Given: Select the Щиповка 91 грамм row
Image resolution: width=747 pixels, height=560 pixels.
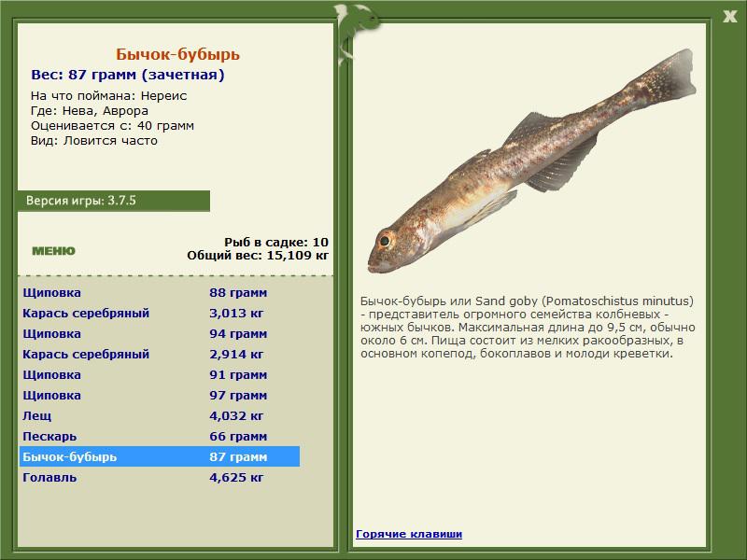Looking at the screenshot, I should coord(159,375).
